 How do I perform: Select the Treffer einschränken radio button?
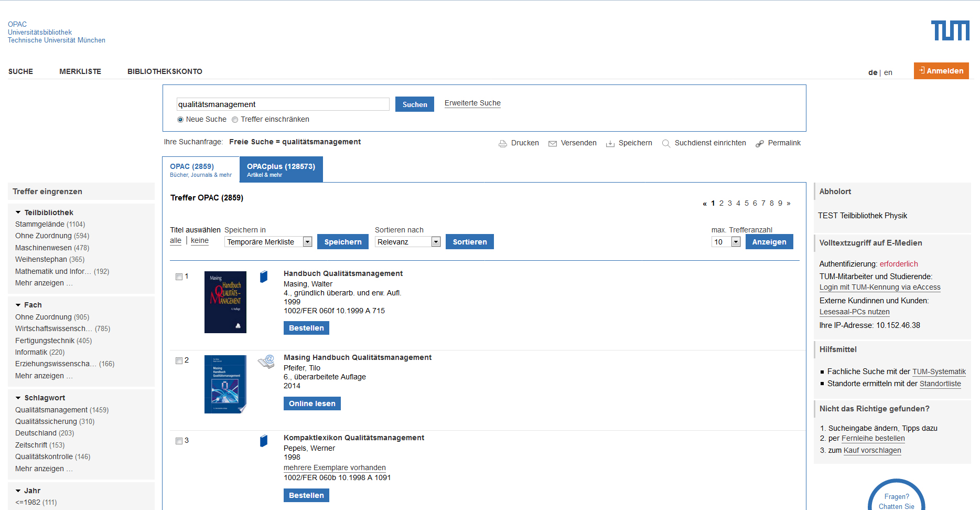235,120
